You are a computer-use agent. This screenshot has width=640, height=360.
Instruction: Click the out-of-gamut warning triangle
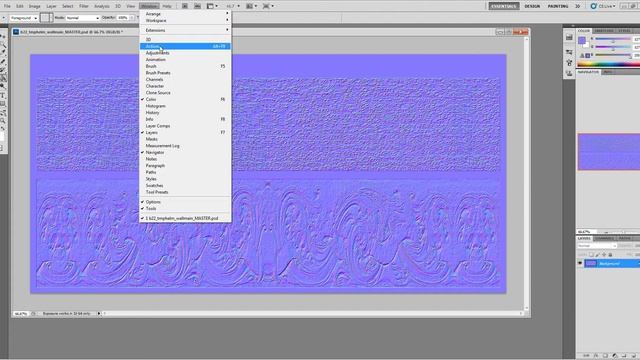tap(582, 56)
